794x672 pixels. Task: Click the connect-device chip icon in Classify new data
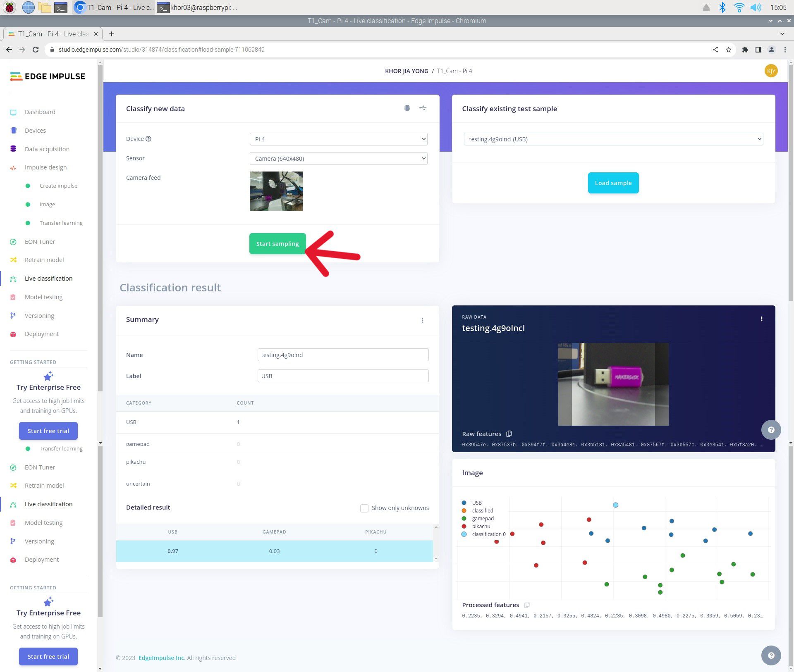tap(407, 108)
